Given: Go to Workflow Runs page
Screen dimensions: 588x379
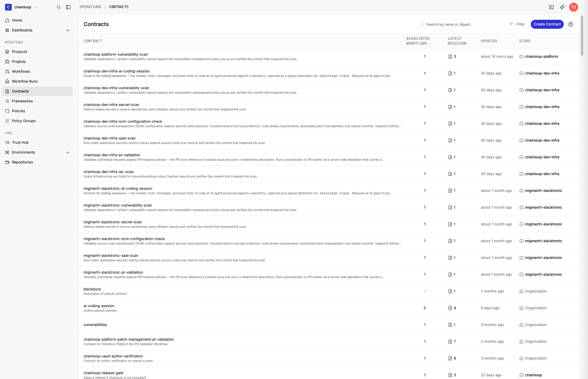Looking at the screenshot, I should [x=37, y=81].
